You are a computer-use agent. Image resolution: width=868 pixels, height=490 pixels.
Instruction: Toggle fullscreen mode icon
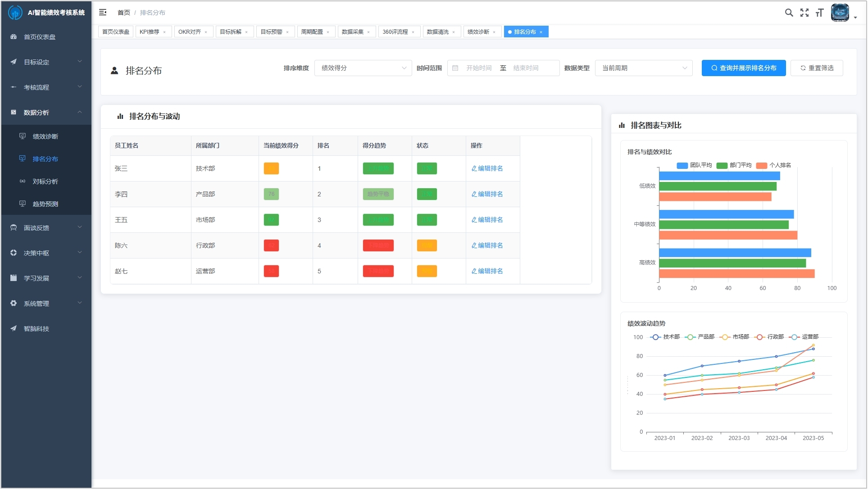click(804, 13)
